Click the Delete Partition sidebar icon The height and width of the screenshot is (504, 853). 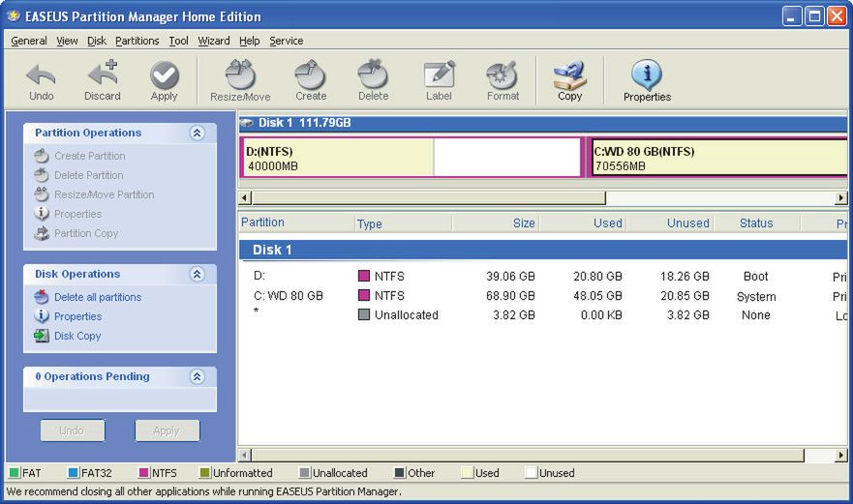coord(42,175)
